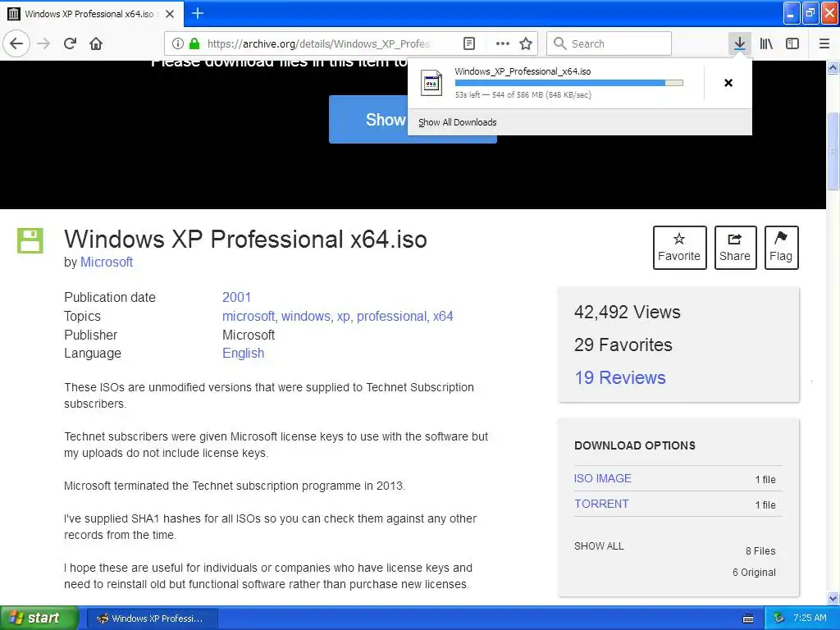The width and height of the screenshot is (840, 630).
Task: Open the microsoft topic link
Action: click(248, 316)
